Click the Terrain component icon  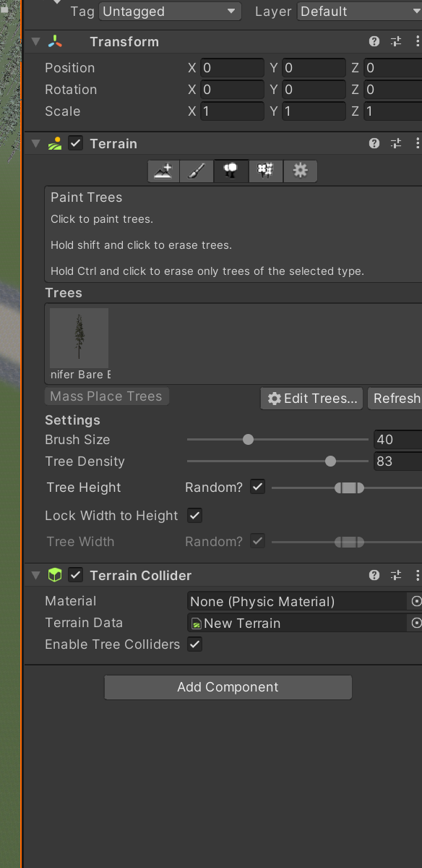[55, 143]
